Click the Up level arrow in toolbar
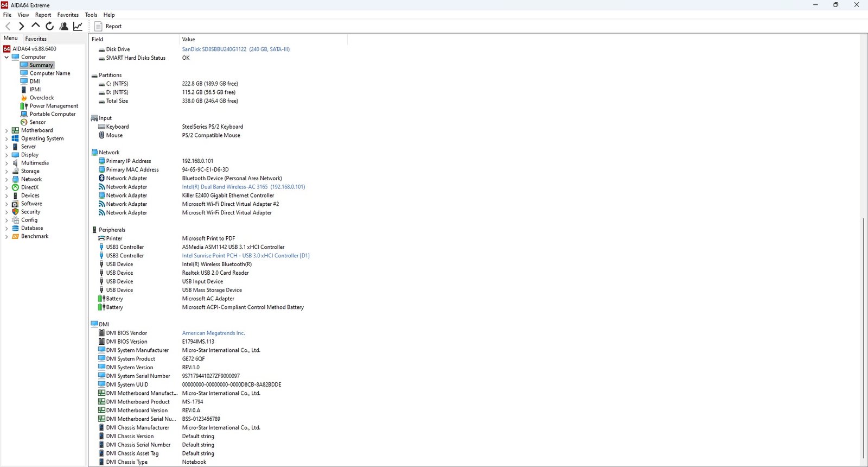868x467 pixels. pyautogui.click(x=35, y=26)
